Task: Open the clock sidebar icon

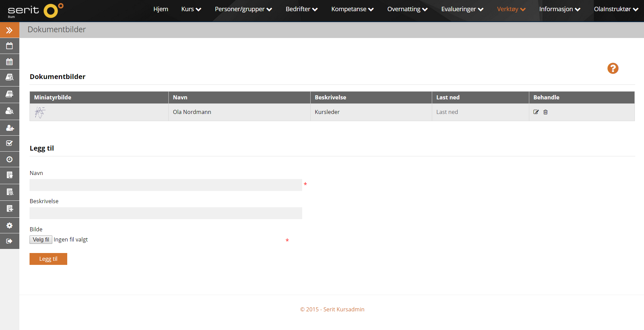Action: coord(10,159)
